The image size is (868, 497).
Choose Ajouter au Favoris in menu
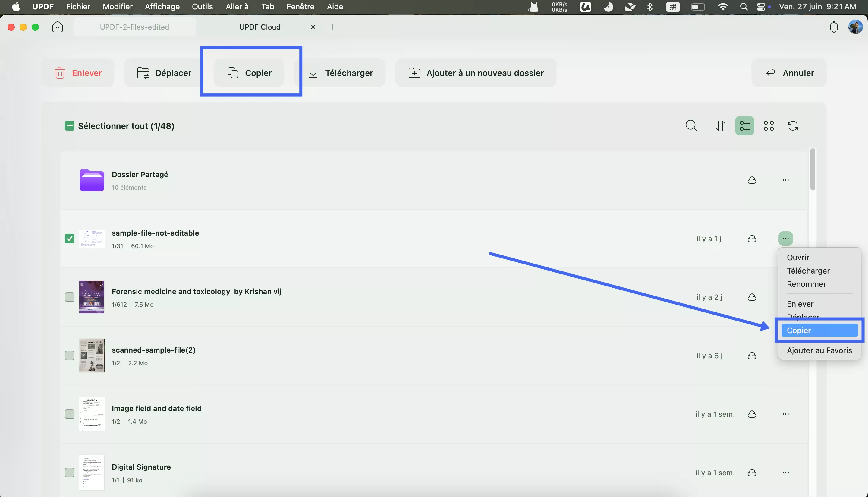(x=819, y=350)
